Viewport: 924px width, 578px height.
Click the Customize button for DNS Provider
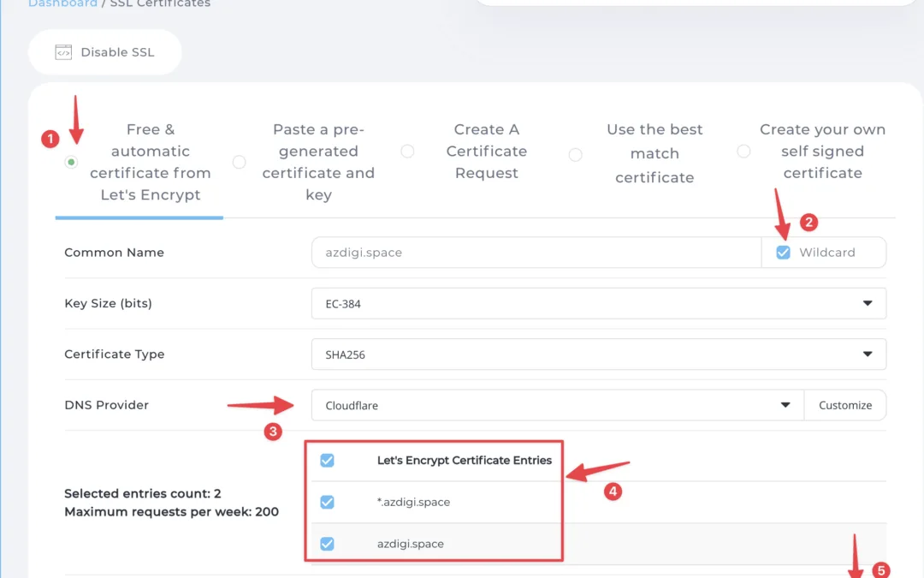click(x=845, y=405)
